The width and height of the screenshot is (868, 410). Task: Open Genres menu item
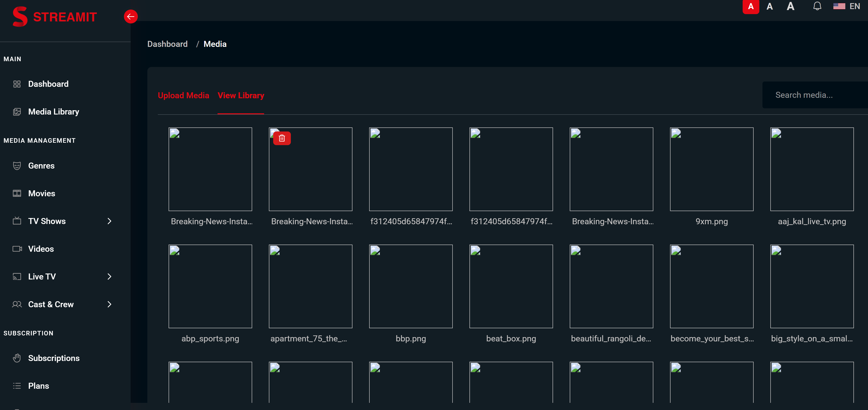(42, 166)
